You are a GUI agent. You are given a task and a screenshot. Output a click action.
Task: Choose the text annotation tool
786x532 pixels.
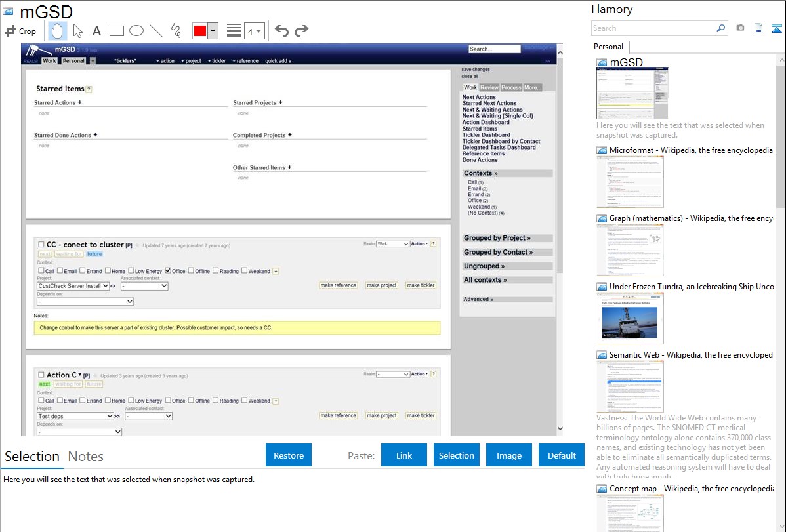pos(96,31)
